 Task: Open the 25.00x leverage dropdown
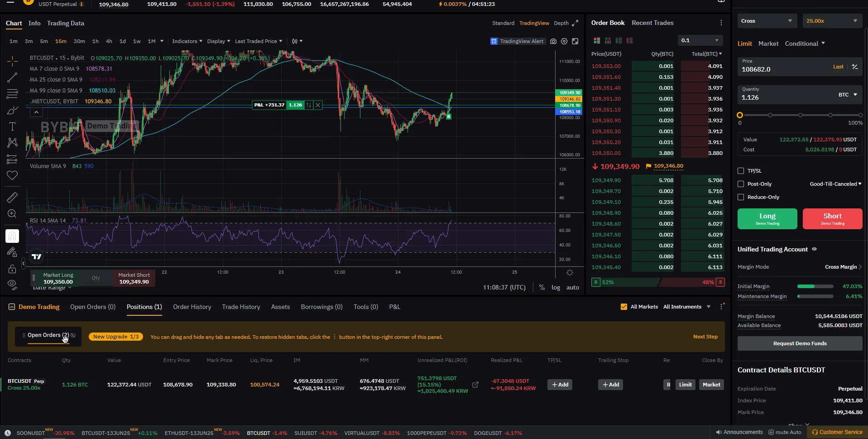pyautogui.click(x=831, y=21)
